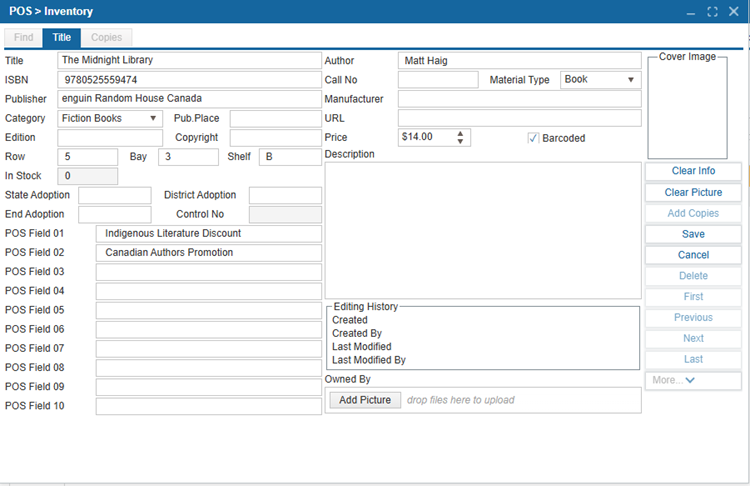Click POS Field 05 input
This screenshot has width=750, height=486.
point(209,310)
